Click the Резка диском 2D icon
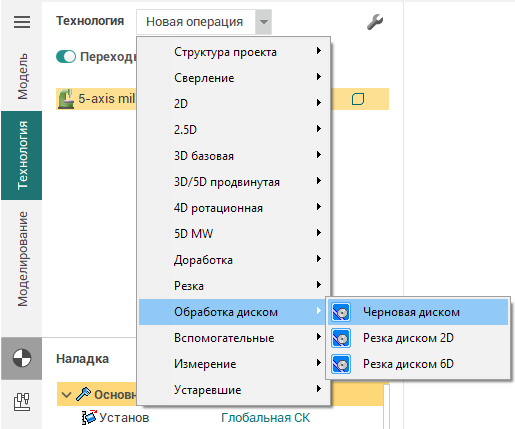 tap(341, 338)
